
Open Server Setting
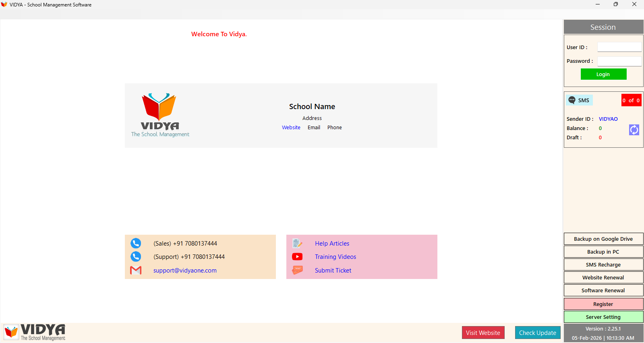point(603,317)
